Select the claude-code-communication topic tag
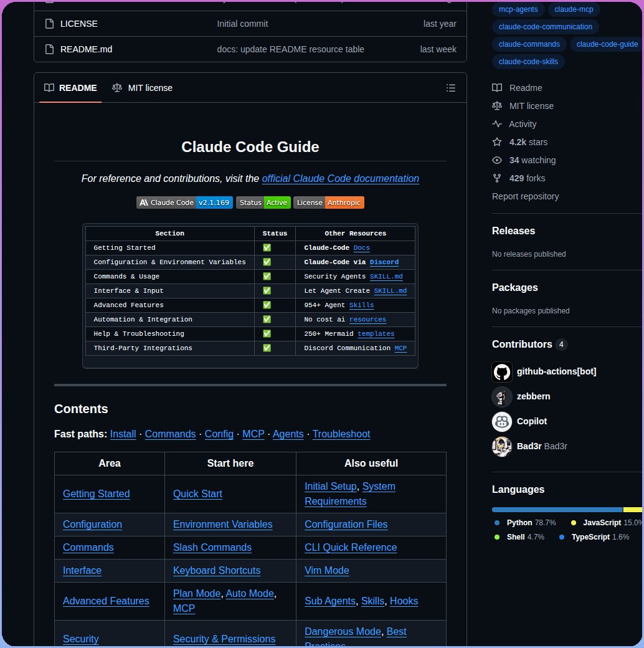 545,27
